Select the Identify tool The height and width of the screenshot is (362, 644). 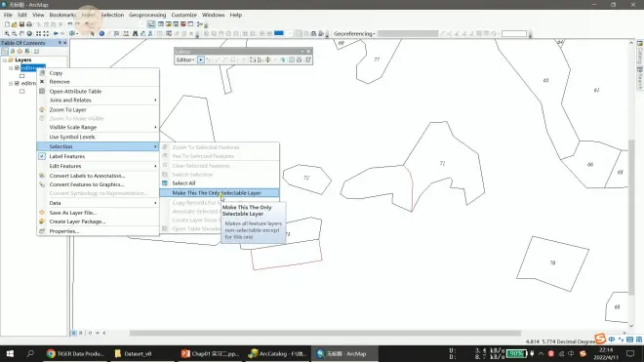(x=101, y=34)
